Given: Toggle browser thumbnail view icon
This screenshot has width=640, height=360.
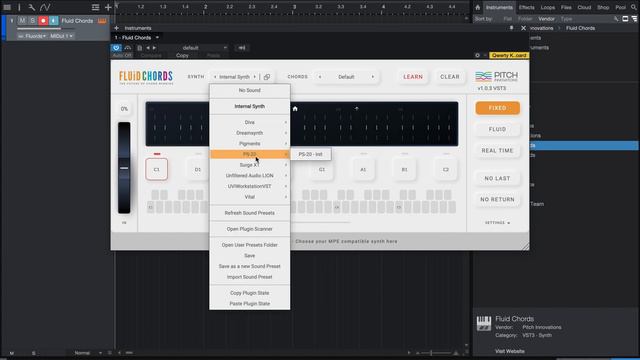Looking at the screenshot, I should tap(625, 19).
